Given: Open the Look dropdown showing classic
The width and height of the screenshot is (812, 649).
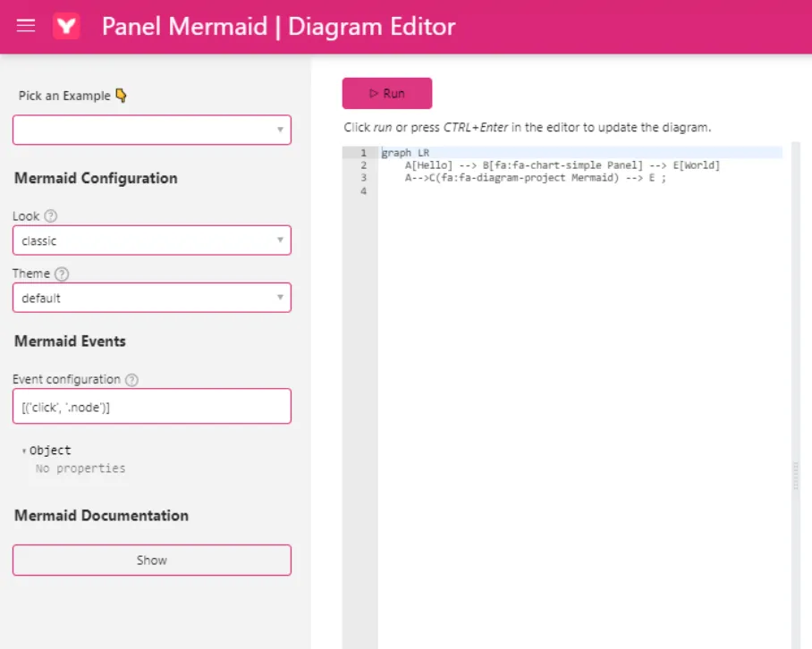Looking at the screenshot, I should (x=152, y=240).
